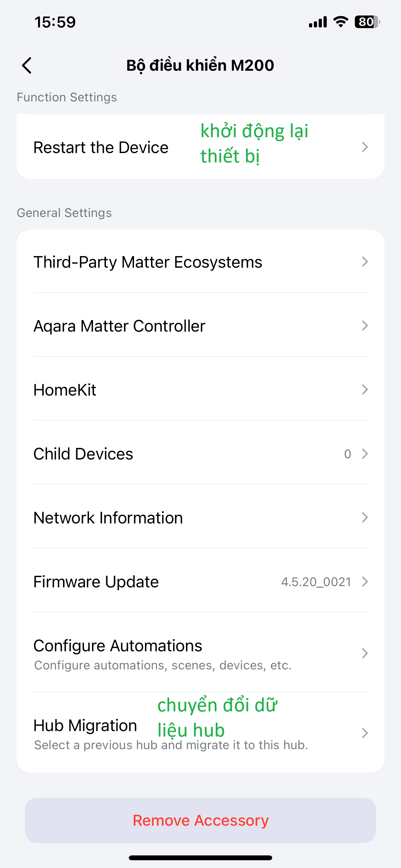
Task: Expand chevron next to Aqara Matter Controller
Action: pyautogui.click(x=365, y=326)
